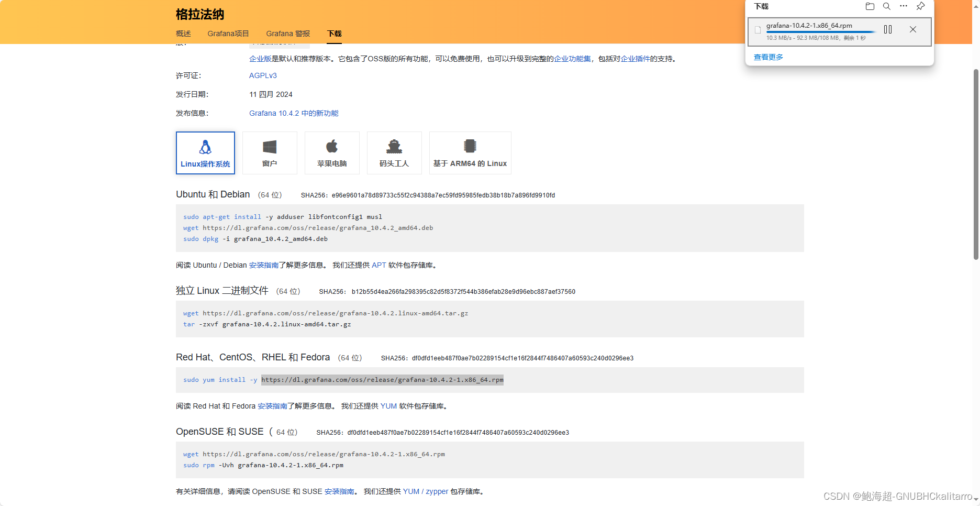
Task: Click the 企业版 link at paragraph start
Action: 260,59
